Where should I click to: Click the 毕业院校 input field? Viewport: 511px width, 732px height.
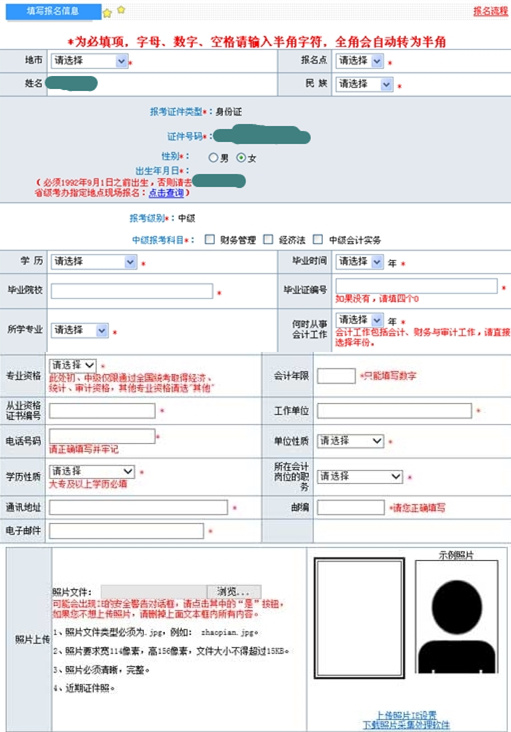[132, 291]
